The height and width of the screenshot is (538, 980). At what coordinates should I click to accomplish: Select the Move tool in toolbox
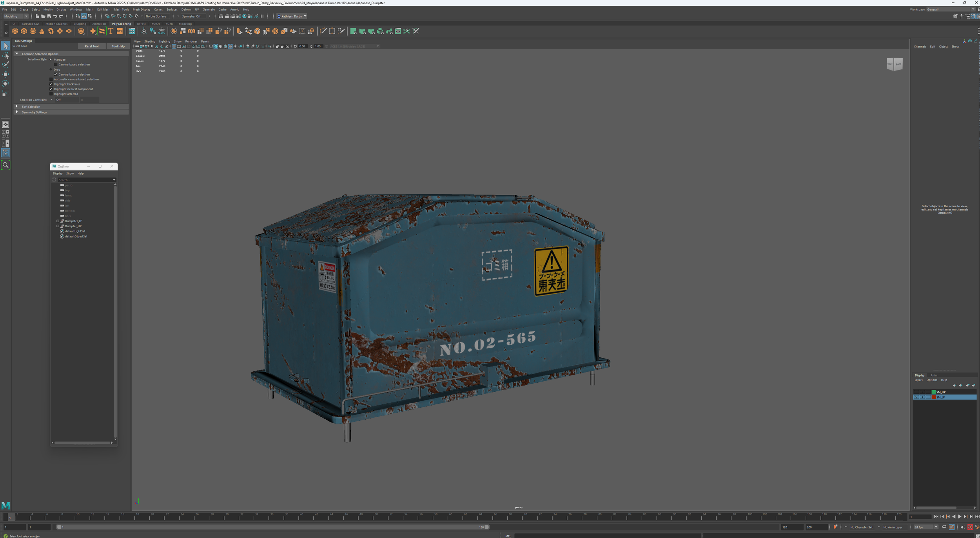tap(5, 74)
